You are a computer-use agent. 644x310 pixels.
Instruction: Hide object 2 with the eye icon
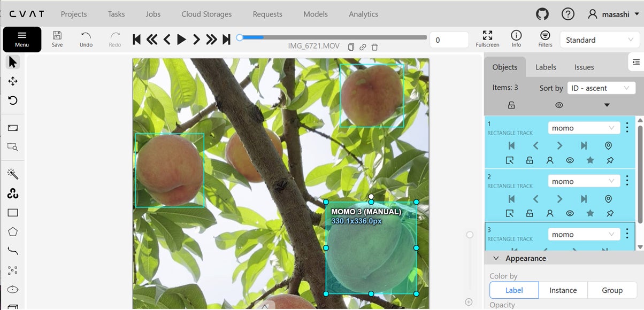tap(570, 213)
